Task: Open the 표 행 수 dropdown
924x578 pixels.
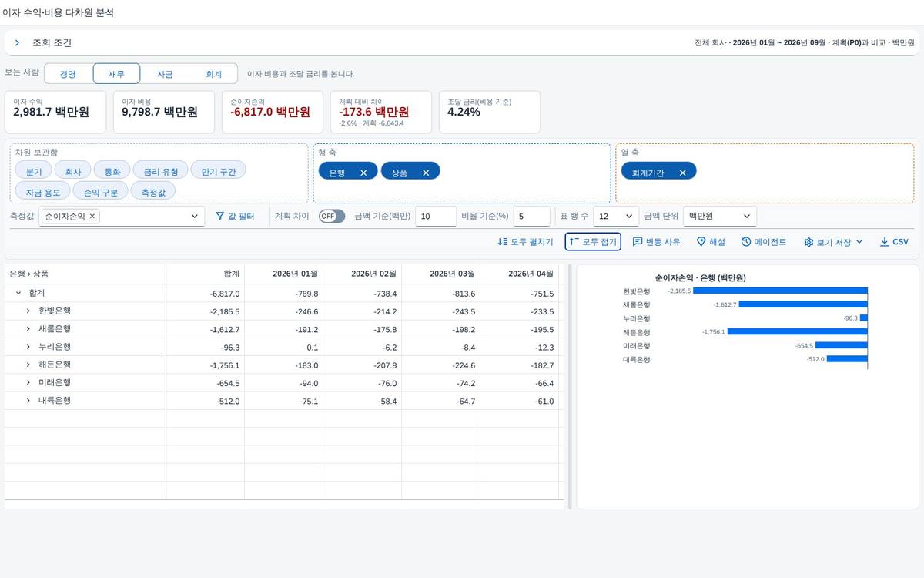Action: click(x=615, y=217)
